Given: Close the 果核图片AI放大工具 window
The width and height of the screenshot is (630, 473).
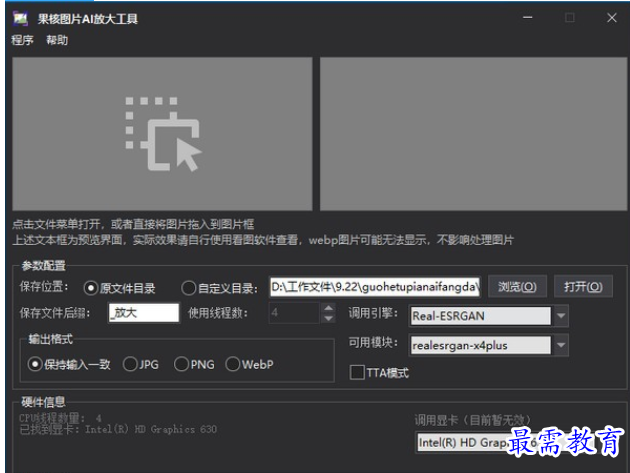Looking at the screenshot, I should tap(612, 18).
